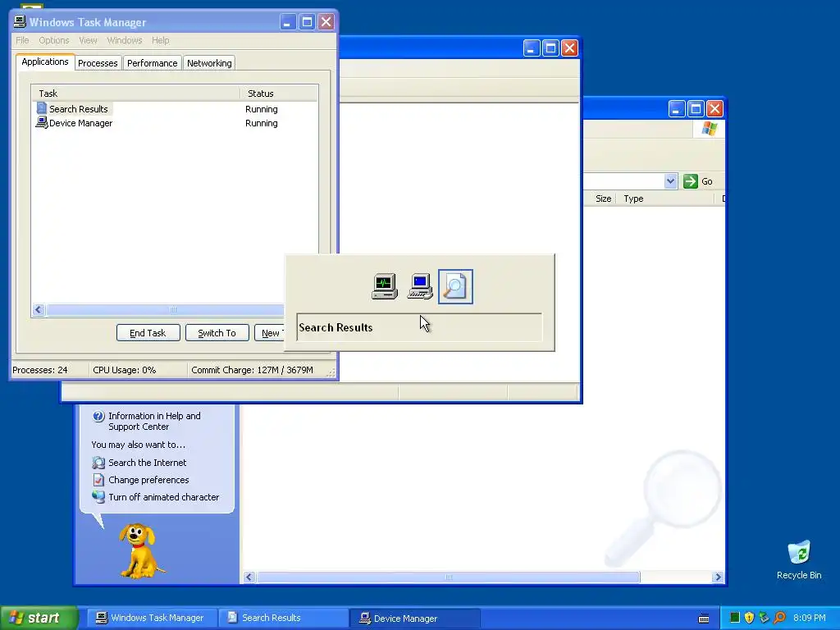Click the Search Results task icon in Task Manager
Image resolution: width=840 pixels, height=630 pixels.
pyautogui.click(x=42, y=108)
